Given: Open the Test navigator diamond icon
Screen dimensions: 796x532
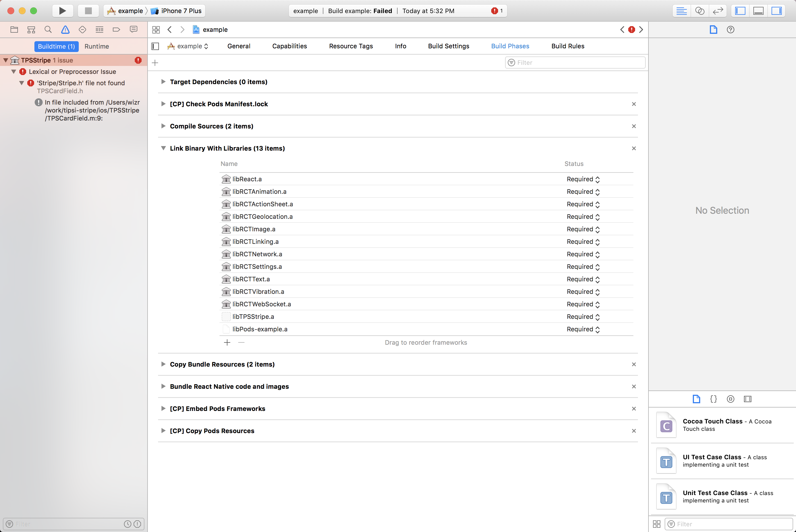Looking at the screenshot, I should pyautogui.click(x=82, y=30).
